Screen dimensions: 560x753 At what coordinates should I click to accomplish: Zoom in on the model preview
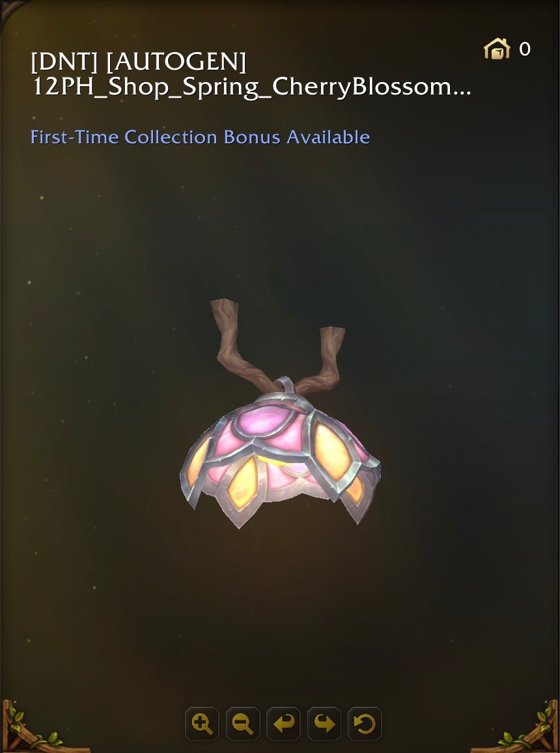[202, 723]
